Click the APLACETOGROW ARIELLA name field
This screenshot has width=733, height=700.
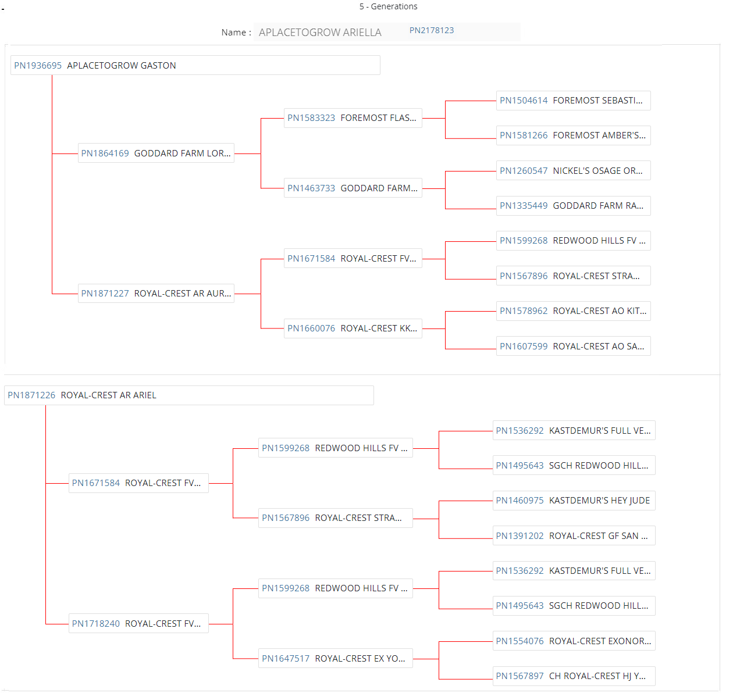coord(320,33)
